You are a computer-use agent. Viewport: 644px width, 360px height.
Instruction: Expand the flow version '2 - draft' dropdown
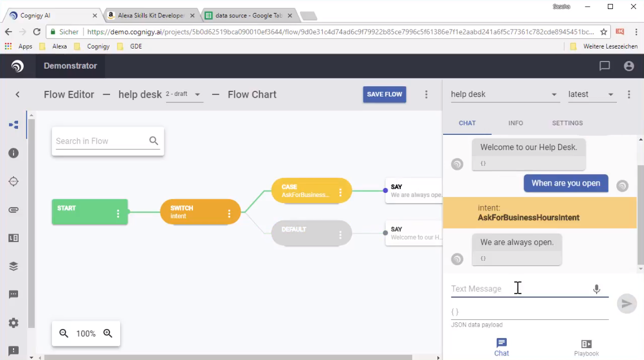point(184,94)
